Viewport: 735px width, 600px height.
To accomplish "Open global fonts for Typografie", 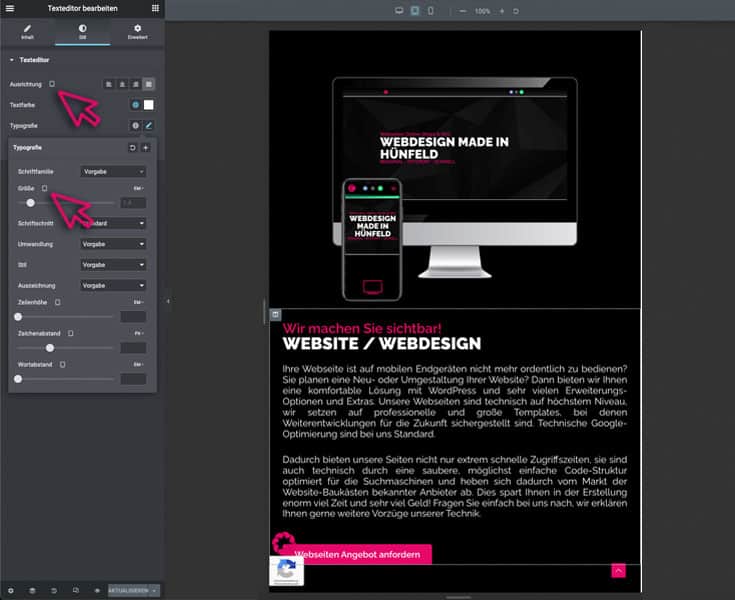I will [x=135, y=126].
